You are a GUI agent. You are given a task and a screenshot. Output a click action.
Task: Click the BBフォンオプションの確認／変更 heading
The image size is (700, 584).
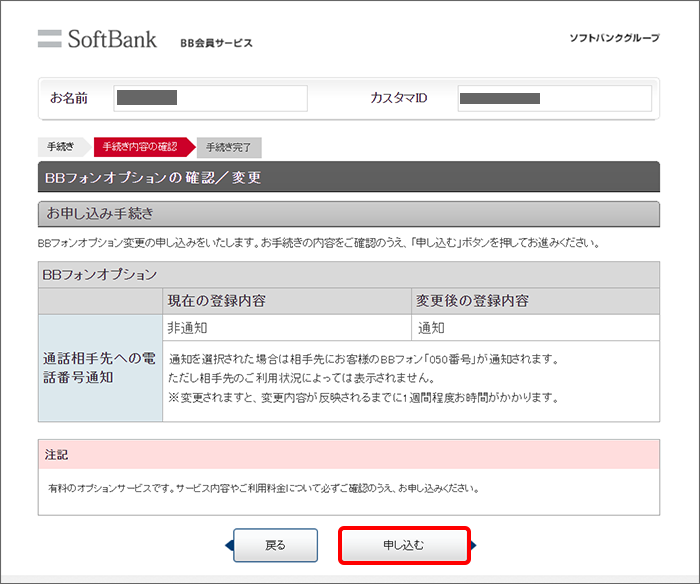(x=349, y=177)
